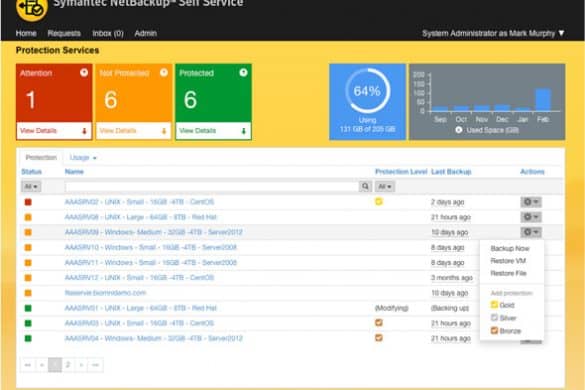Open the Requests menu
The width and height of the screenshot is (585, 390).
click(64, 33)
